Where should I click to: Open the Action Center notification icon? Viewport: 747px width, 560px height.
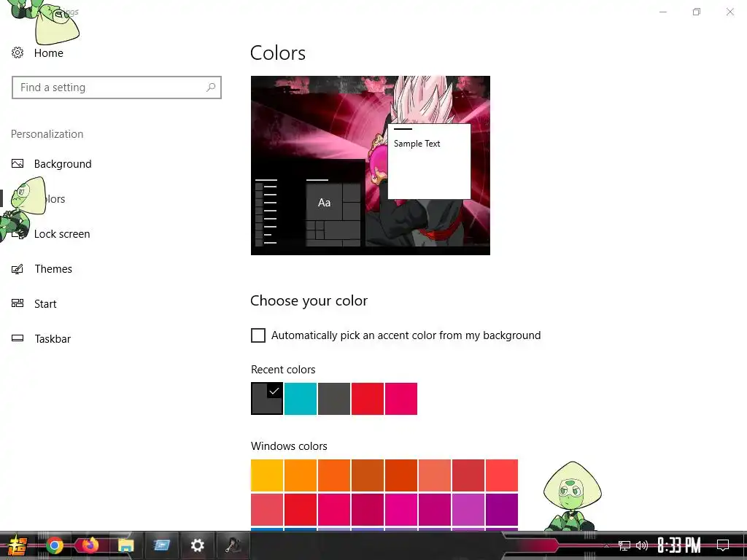[723, 545]
